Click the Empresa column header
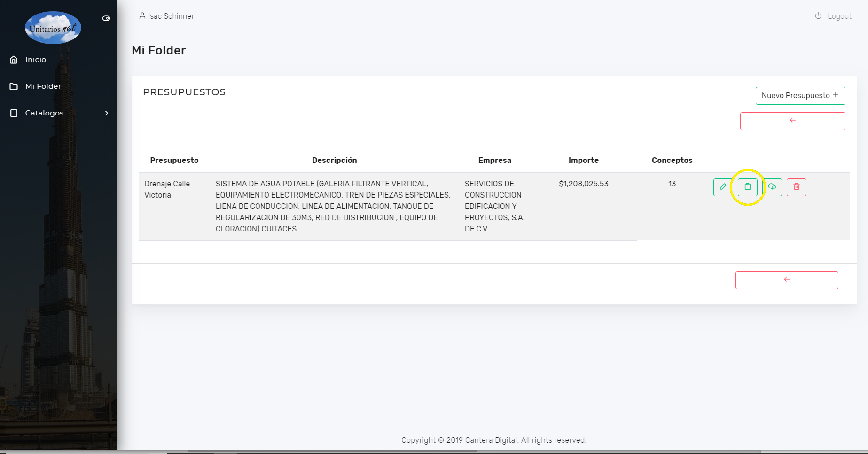The width and height of the screenshot is (868, 454). point(495,161)
